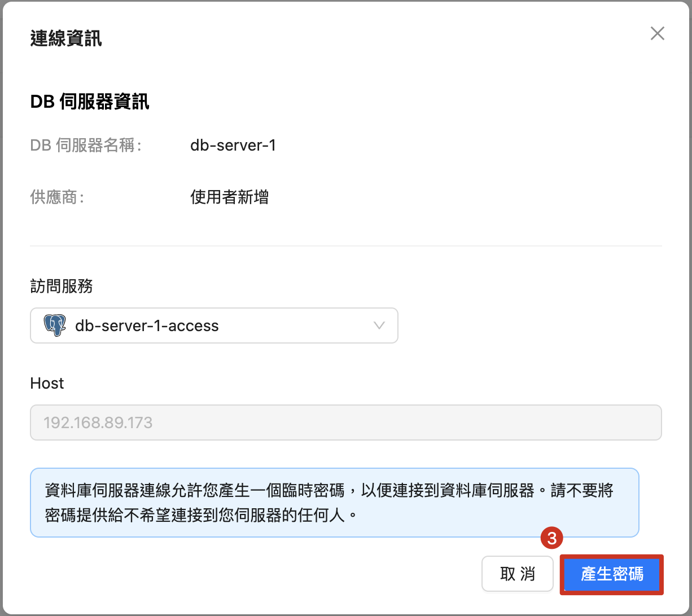
Task: Expand the 訪問服務 dropdown chevron arrow
Action: pyautogui.click(x=379, y=325)
